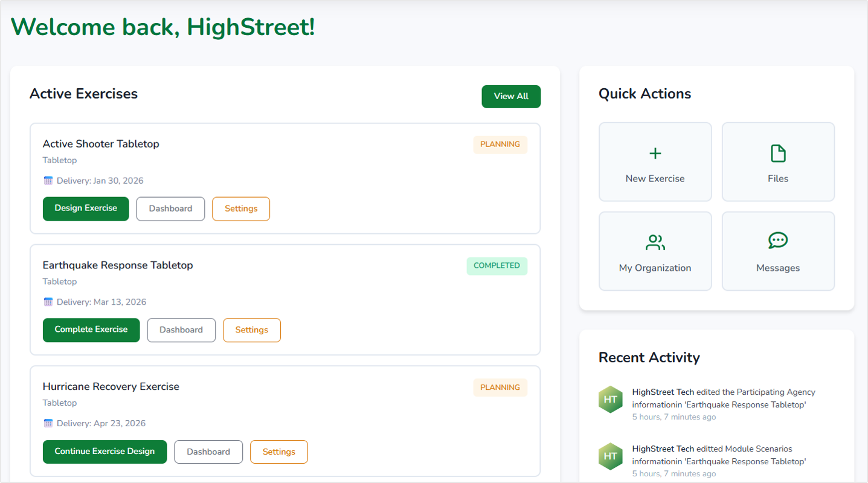Select the Earthquake Response Tabletop title
Image resolution: width=868 pixels, height=483 pixels.
click(118, 265)
